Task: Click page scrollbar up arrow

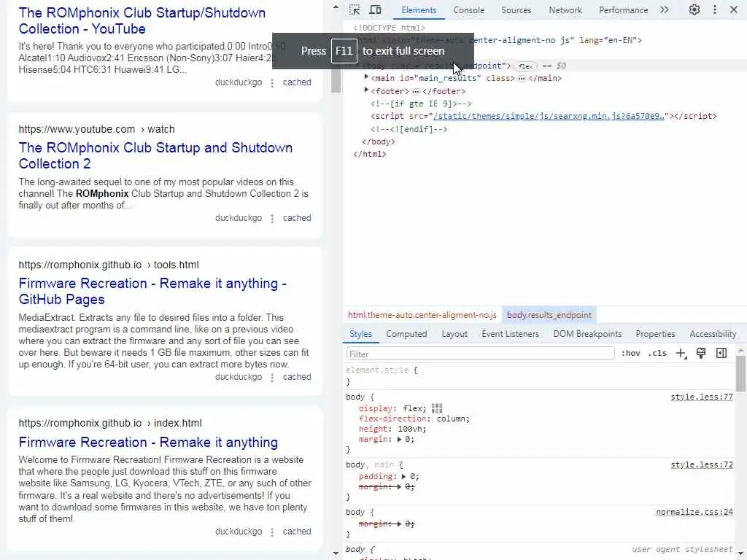Action: 336,7
